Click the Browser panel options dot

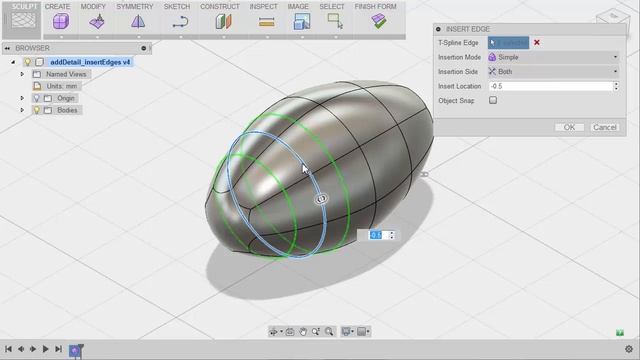click(x=144, y=48)
